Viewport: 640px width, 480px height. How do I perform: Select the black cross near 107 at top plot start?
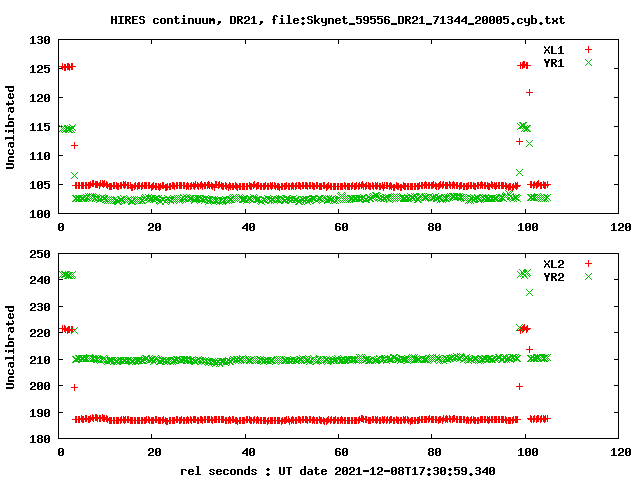pos(74,175)
